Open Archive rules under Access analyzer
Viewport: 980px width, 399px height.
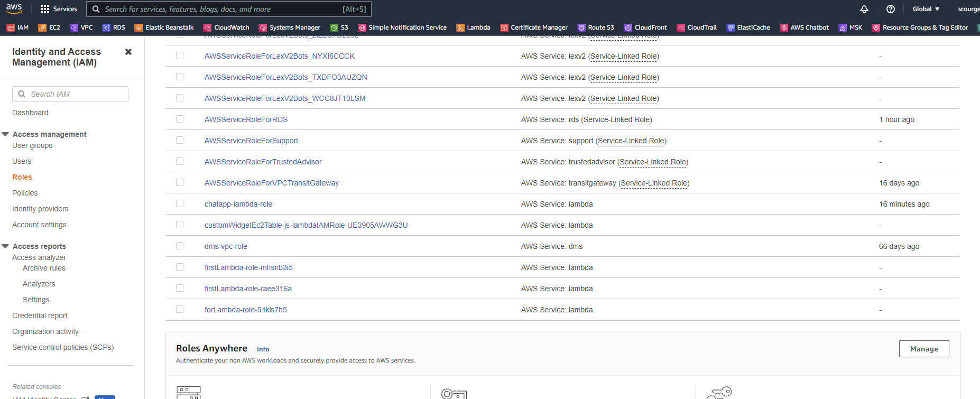44,268
